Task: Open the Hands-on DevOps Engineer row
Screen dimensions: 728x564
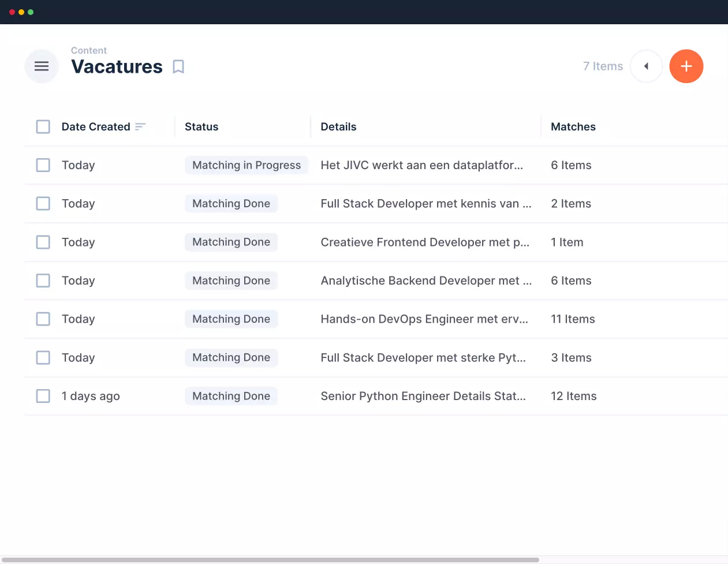Action: (x=424, y=319)
